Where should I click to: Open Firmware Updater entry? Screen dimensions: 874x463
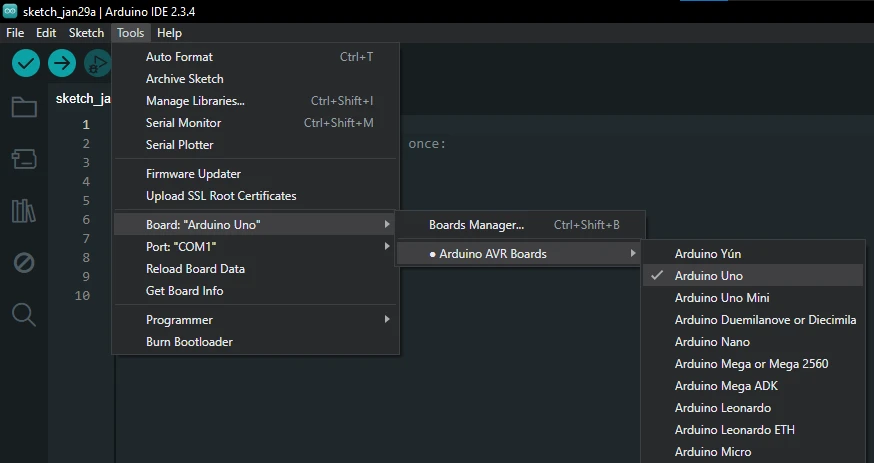tap(256, 174)
